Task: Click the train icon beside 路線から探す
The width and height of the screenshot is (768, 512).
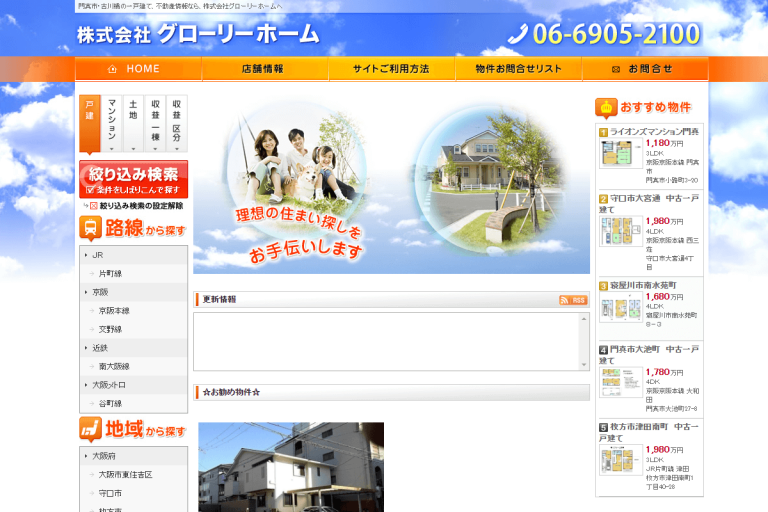Action: click(90, 228)
